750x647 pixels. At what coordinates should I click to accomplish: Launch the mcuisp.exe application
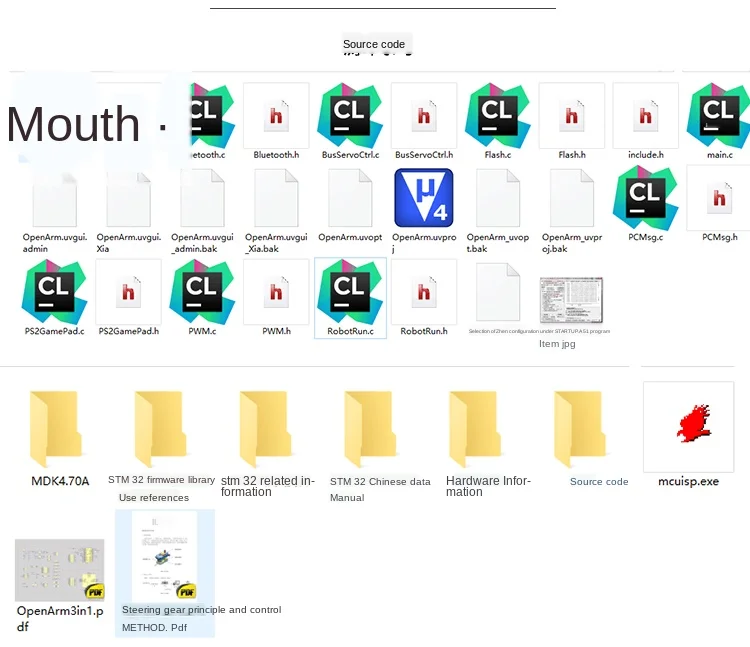click(688, 428)
